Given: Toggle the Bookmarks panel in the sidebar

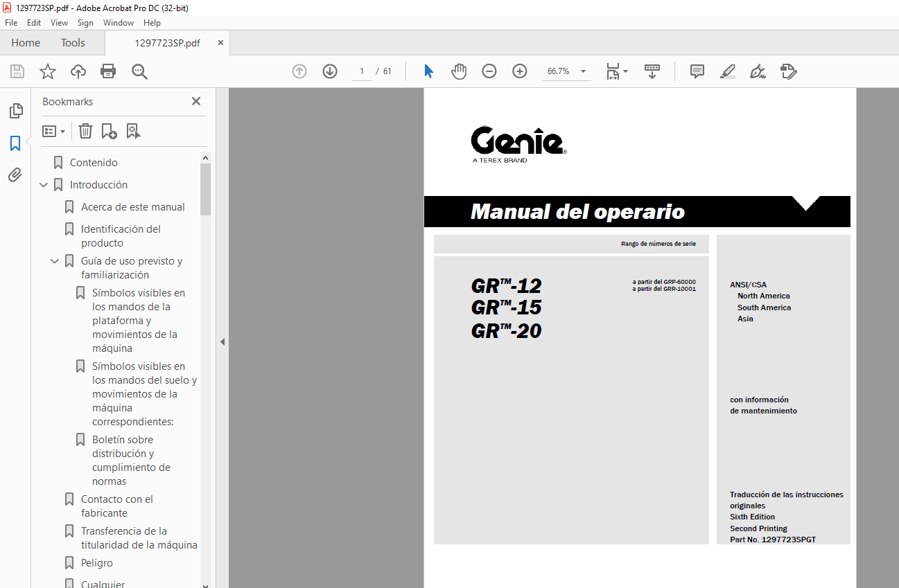Looking at the screenshot, I should tap(15, 143).
